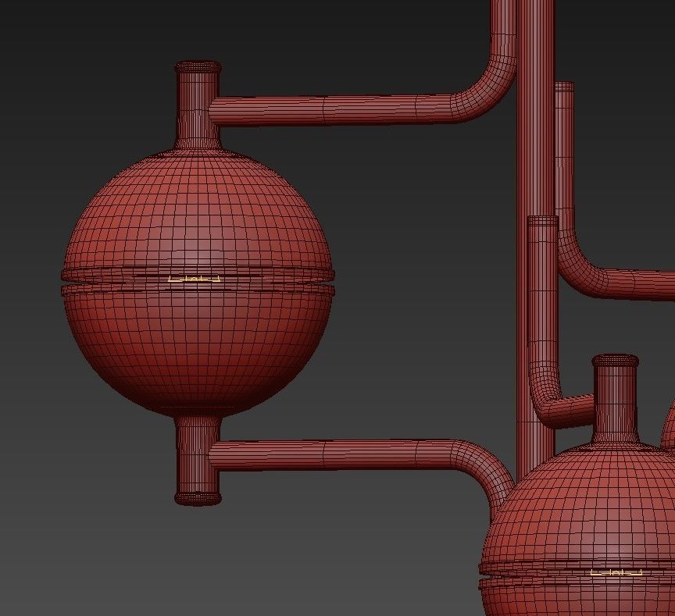Viewport: 675px width, 616px height.
Task: Select the bottom neck of the left sphere
Action: 198,461
